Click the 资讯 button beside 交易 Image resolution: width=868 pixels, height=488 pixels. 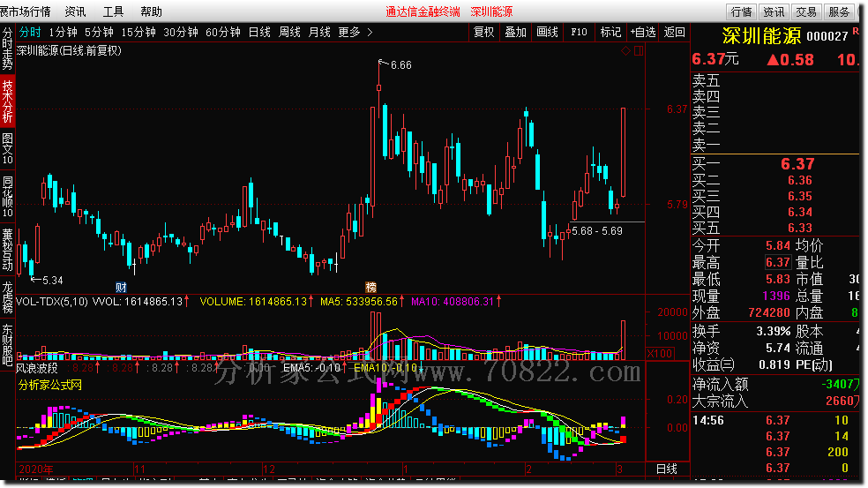(x=774, y=11)
